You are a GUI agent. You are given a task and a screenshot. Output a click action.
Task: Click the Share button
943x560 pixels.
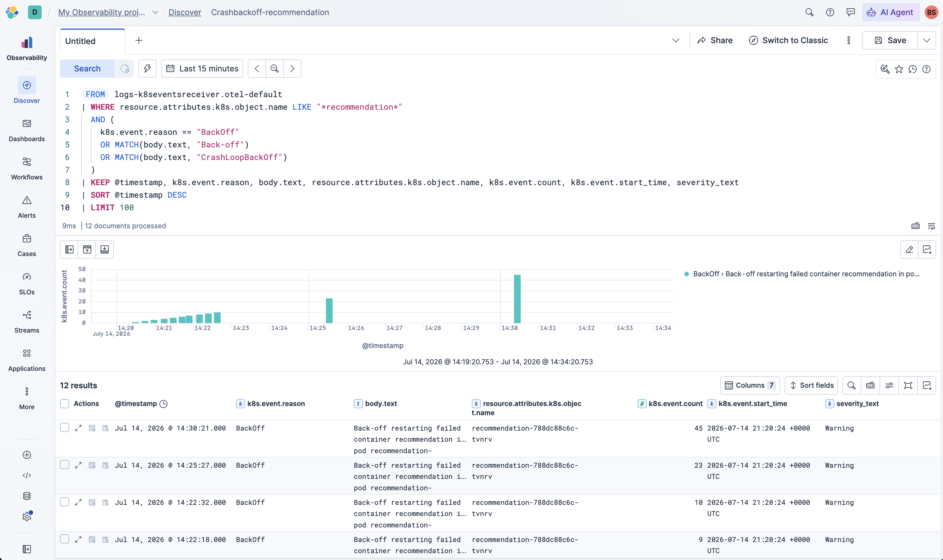coord(715,40)
